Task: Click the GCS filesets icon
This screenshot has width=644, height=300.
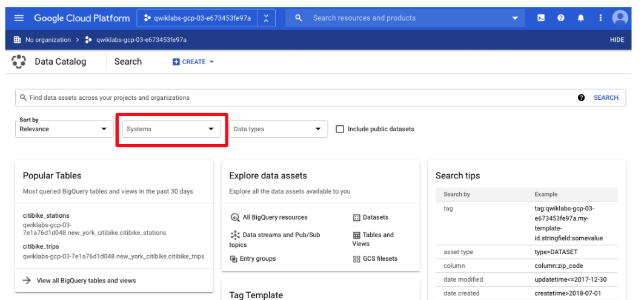Action: pyautogui.click(x=356, y=259)
